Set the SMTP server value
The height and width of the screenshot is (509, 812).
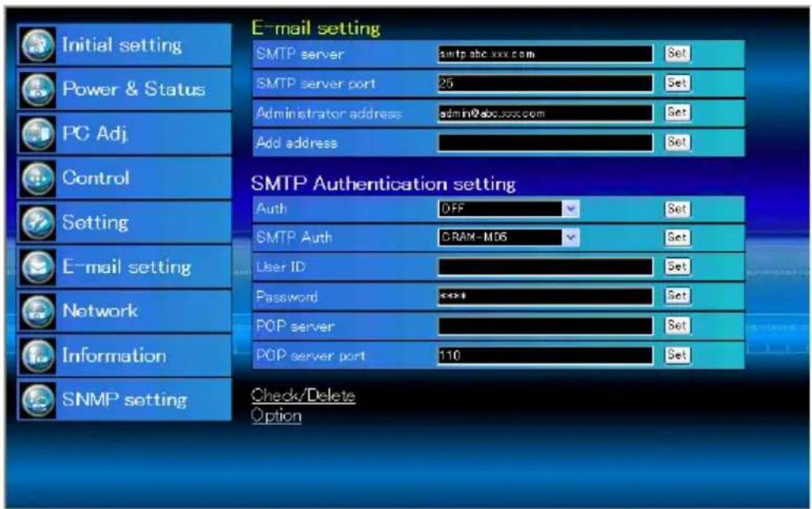(678, 54)
